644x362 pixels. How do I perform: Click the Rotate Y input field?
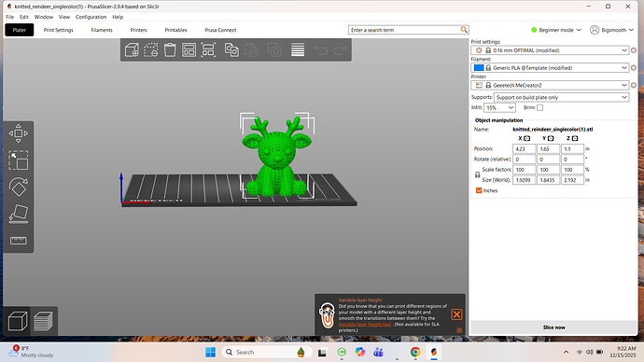(548, 159)
